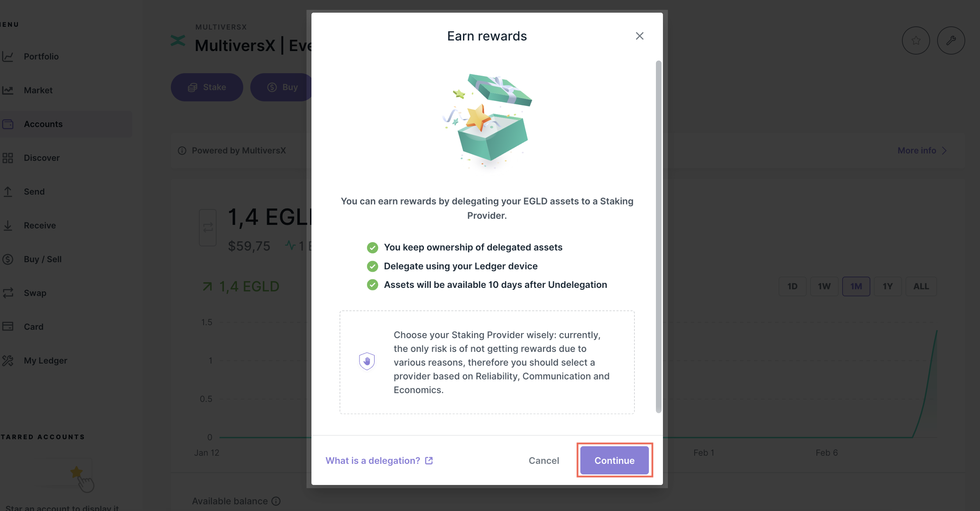Select Accounts in the sidebar menu
980x511 pixels.
point(43,124)
